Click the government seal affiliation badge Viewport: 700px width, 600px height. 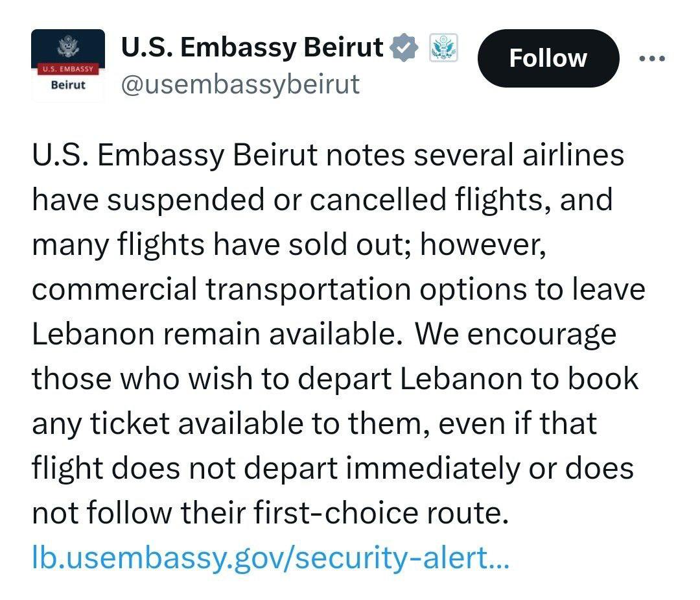443,47
